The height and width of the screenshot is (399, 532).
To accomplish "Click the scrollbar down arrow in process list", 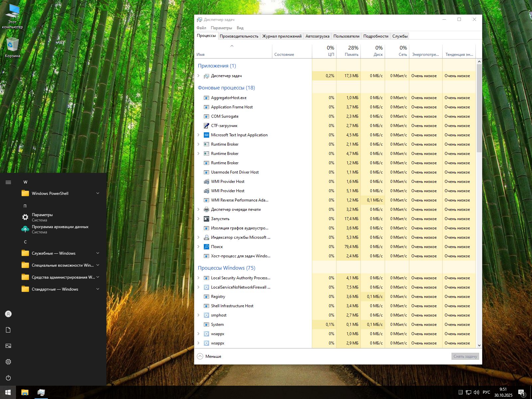I will pyautogui.click(x=479, y=345).
